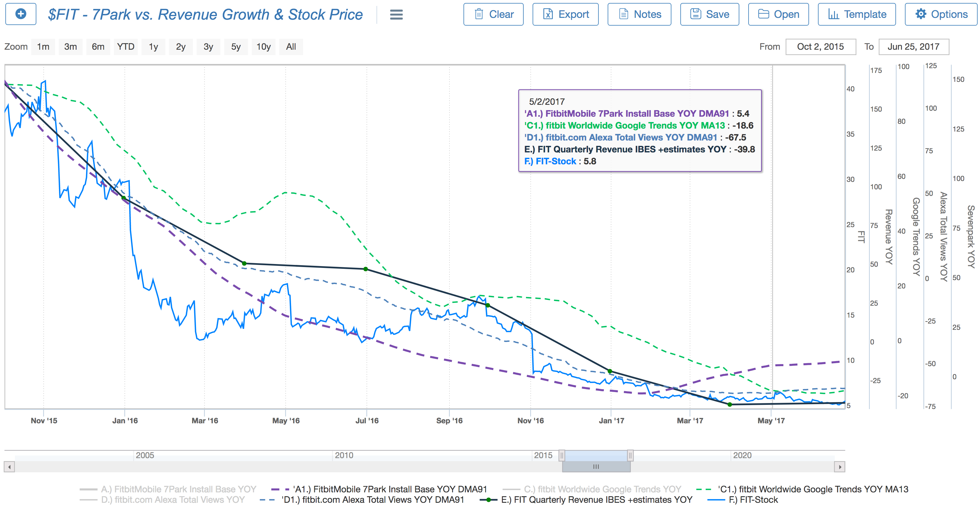Viewport: 980px width, 512px height.
Task: Click the 2005 label in the navigator
Action: [145, 455]
